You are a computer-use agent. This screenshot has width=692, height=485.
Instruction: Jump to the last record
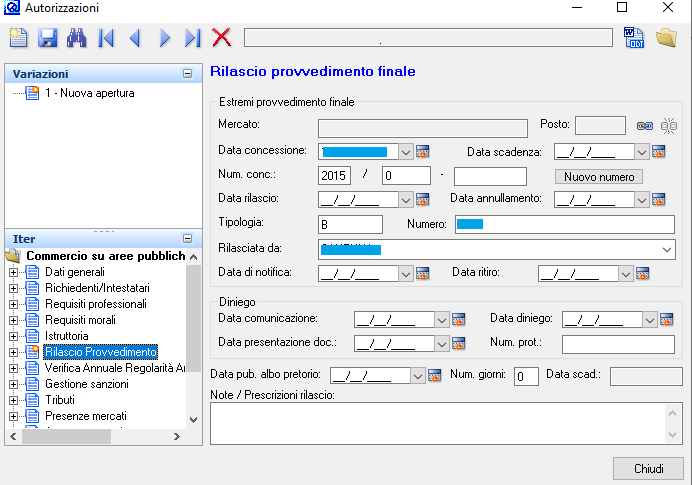(193, 38)
